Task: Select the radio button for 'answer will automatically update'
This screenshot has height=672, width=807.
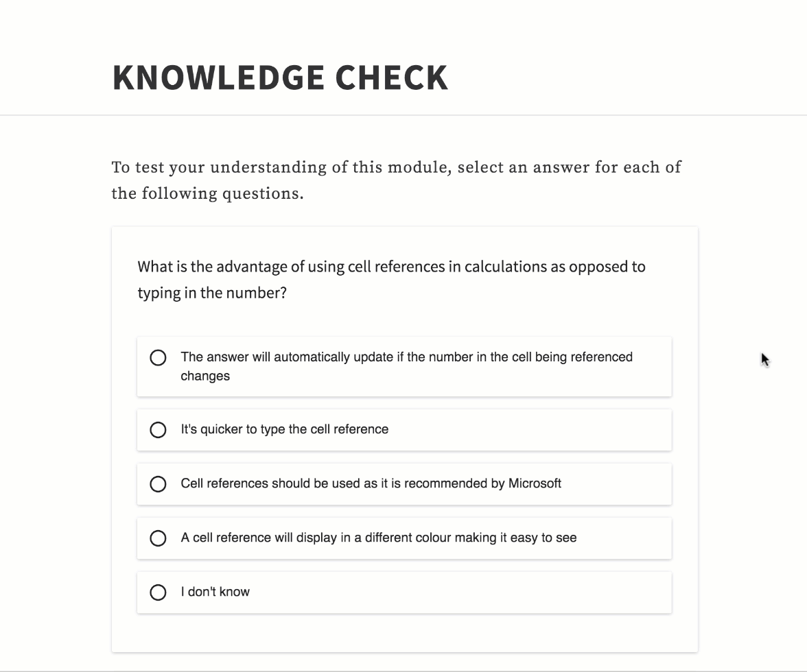Action: click(x=158, y=358)
